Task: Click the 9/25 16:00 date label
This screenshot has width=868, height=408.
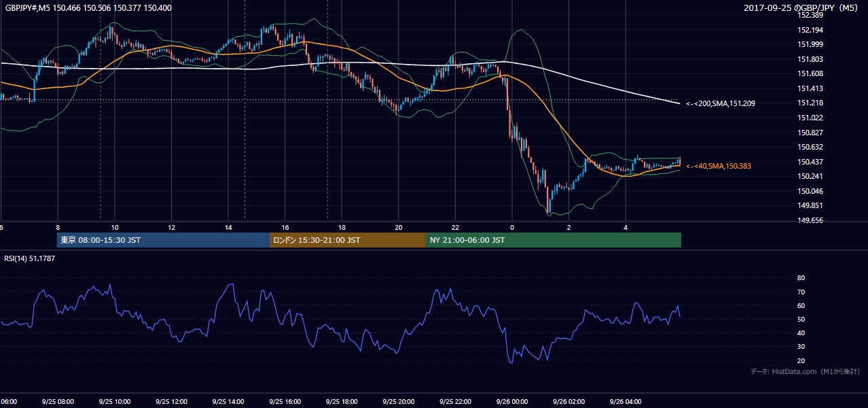Action: coord(285,402)
